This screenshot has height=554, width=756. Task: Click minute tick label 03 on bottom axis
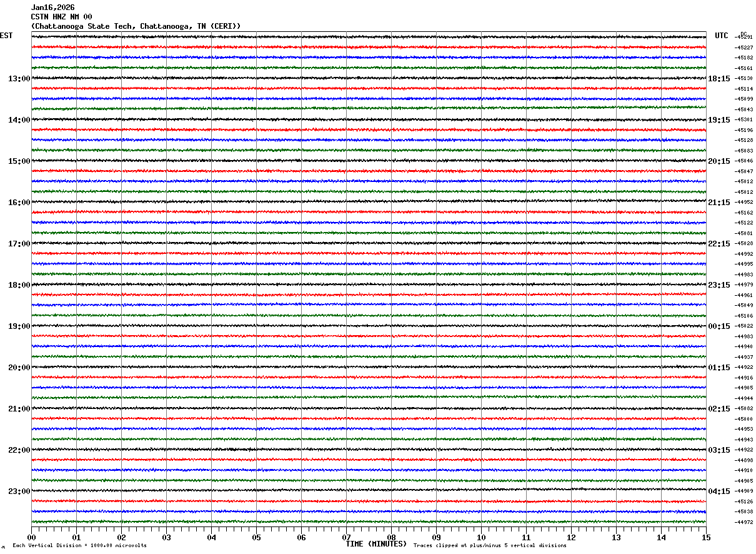pos(166,537)
